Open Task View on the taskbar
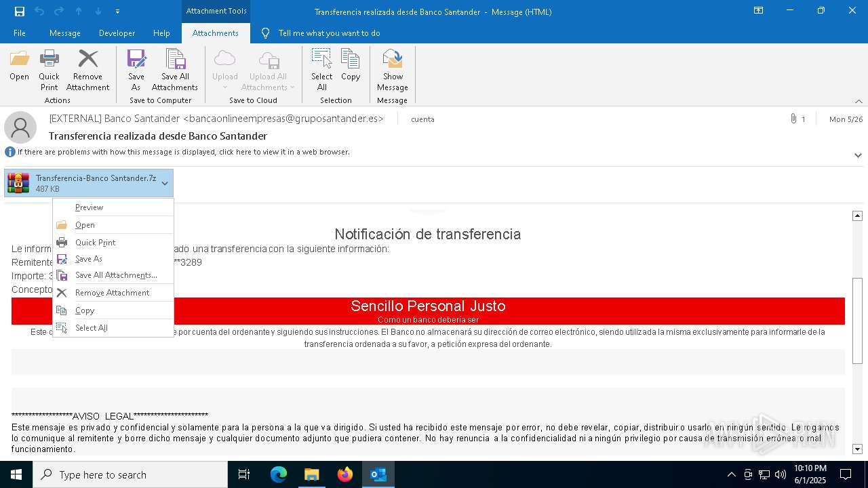868x488 pixels. 244,474
